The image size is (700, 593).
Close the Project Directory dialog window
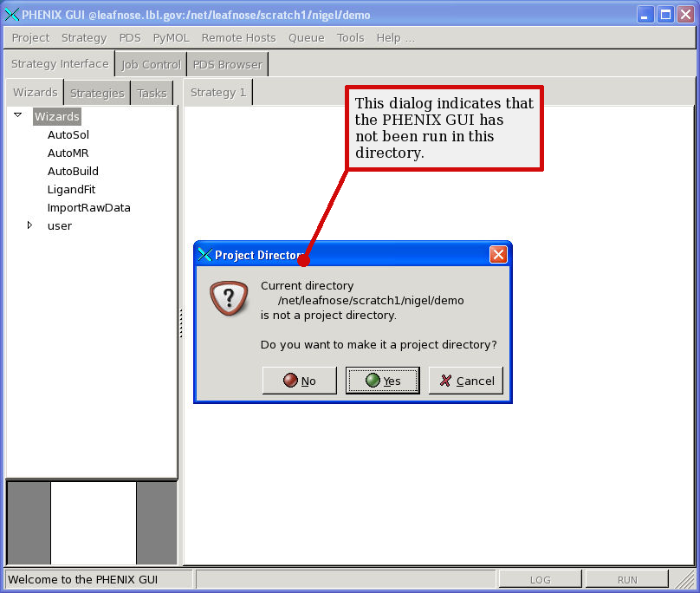[498, 255]
